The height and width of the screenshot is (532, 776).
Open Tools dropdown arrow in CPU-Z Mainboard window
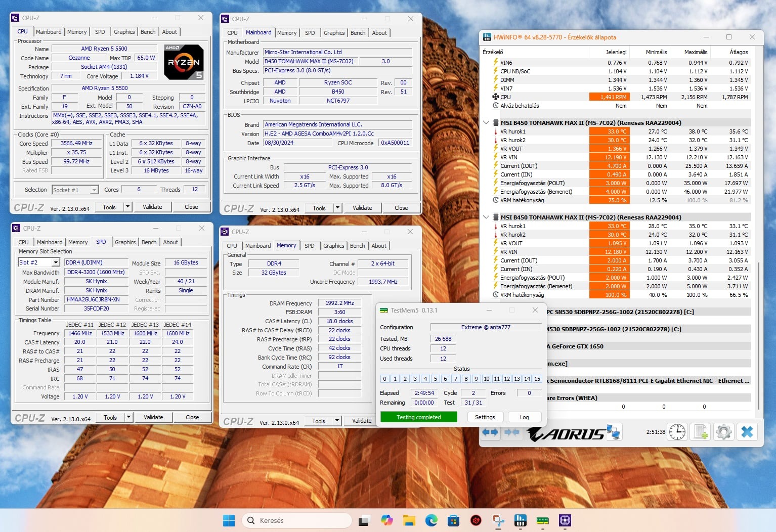(x=337, y=208)
